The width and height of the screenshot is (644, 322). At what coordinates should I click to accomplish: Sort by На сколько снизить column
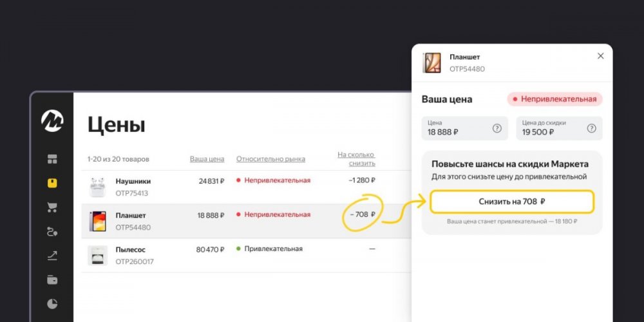pyautogui.click(x=357, y=159)
